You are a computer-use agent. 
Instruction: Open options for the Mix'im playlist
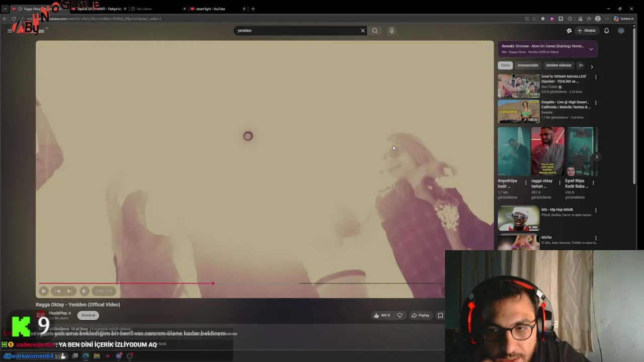pos(596,238)
